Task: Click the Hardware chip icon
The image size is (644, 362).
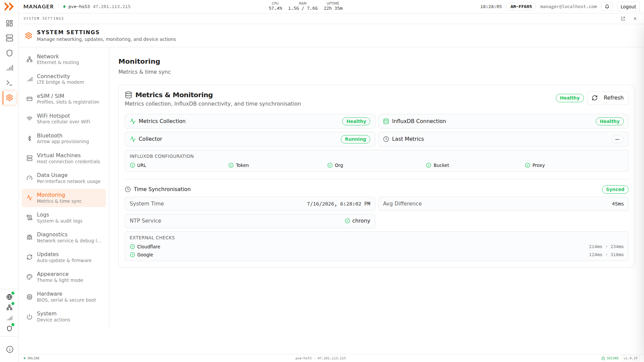Action: tap(30, 297)
